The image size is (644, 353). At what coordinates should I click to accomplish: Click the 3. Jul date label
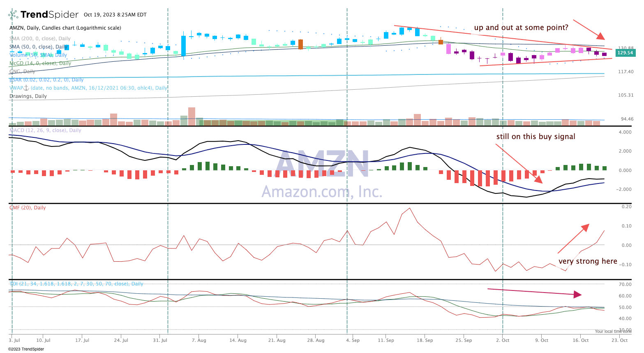(x=14, y=340)
